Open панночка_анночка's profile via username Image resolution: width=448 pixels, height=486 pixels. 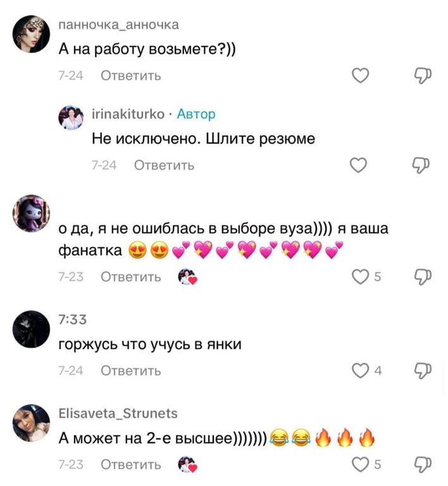tap(119, 25)
